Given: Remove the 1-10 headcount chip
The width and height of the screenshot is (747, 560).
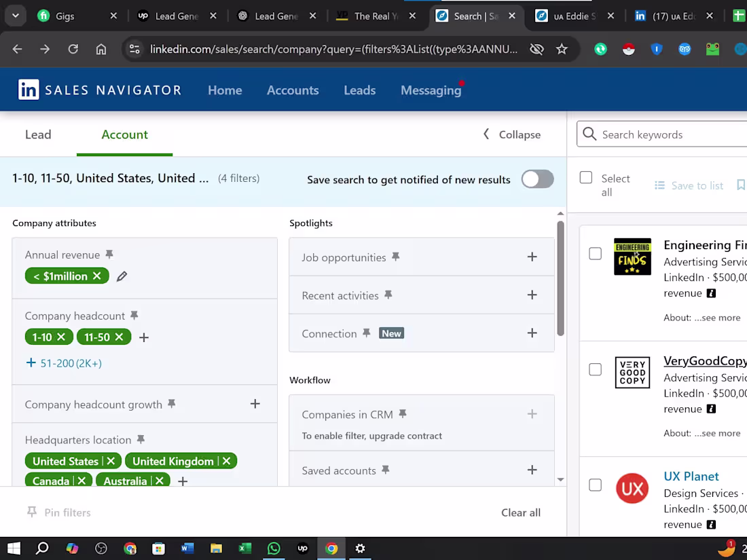Looking at the screenshot, I should (61, 337).
